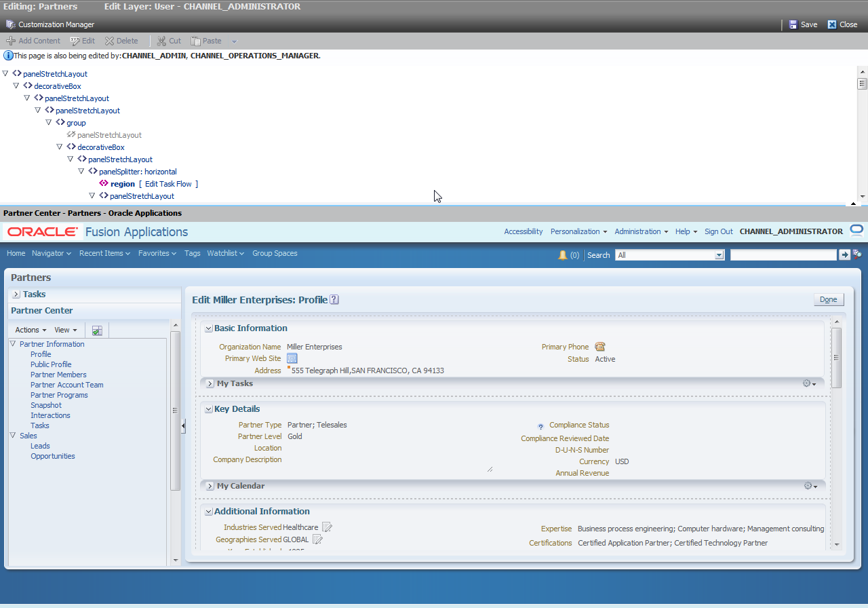Image resolution: width=868 pixels, height=608 pixels.
Task: Collapse the decorativeBox node under top layout
Action: [16, 86]
